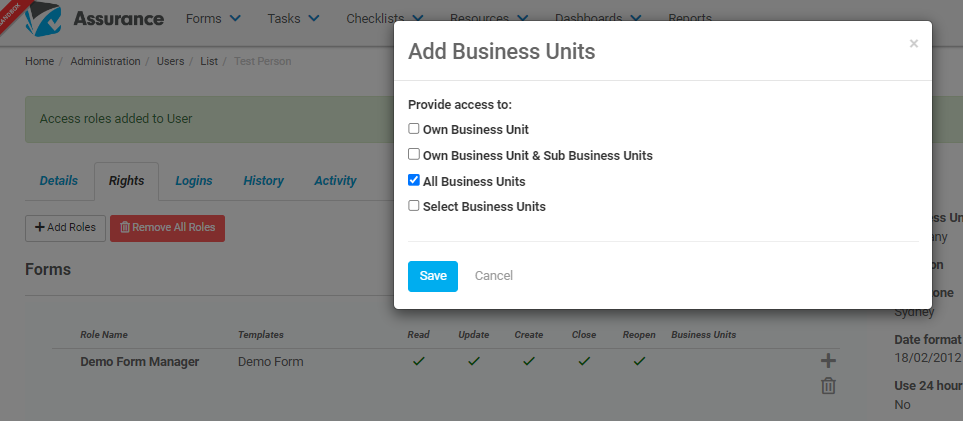
Task: Switch to the Details tab
Action: pyautogui.click(x=59, y=181)
